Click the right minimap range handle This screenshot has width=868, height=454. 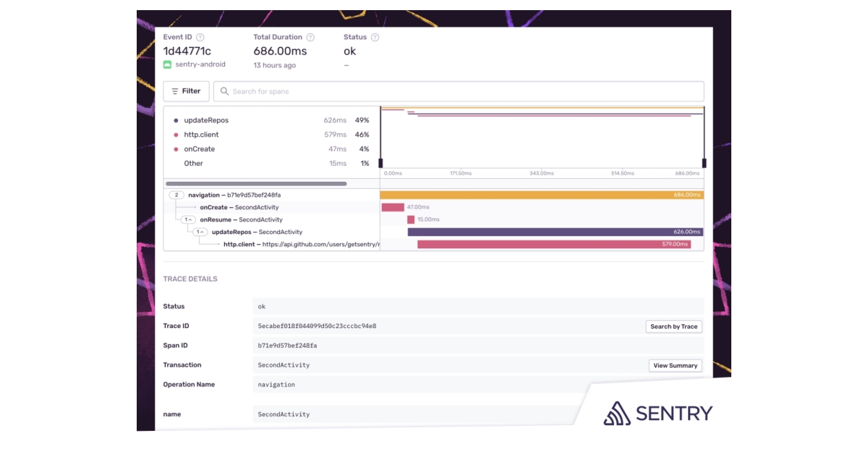tap(704, 163)
